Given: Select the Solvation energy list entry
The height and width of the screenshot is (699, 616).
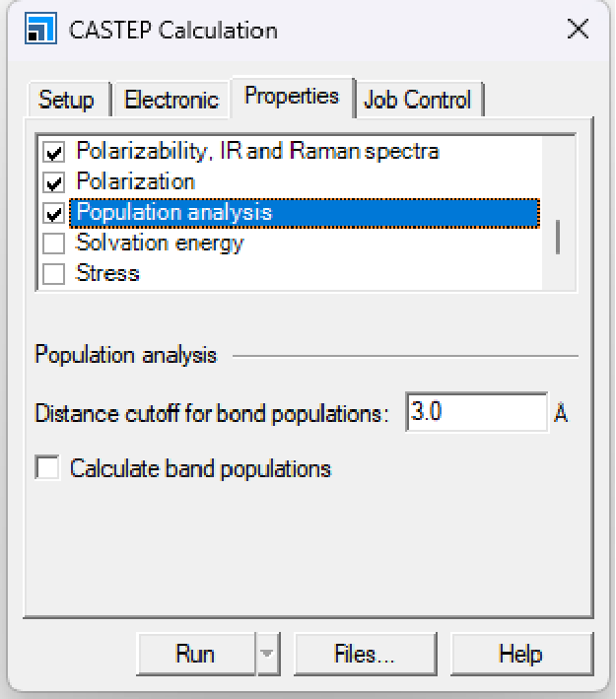Looking at the screenshot, I should click(160, 243).
